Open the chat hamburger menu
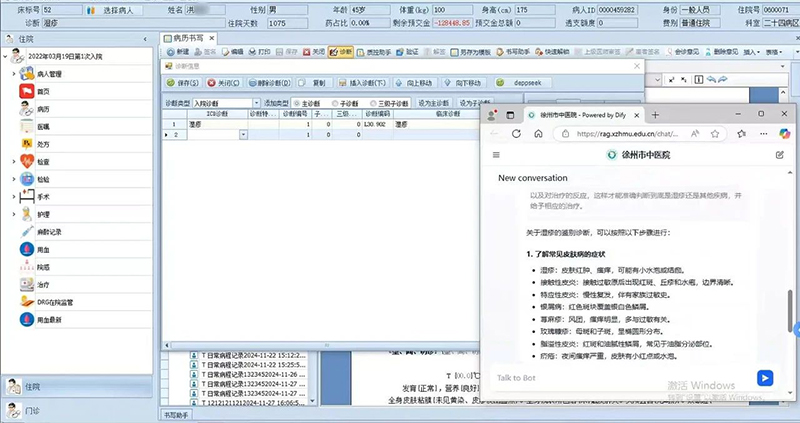Screen dimensions: 800x423 496,155
